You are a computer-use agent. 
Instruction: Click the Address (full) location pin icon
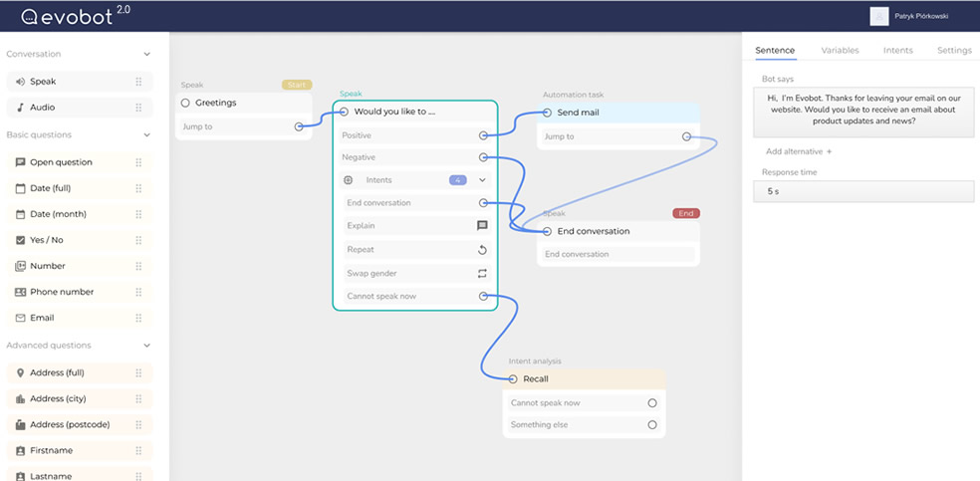click(x=21, y=373)
